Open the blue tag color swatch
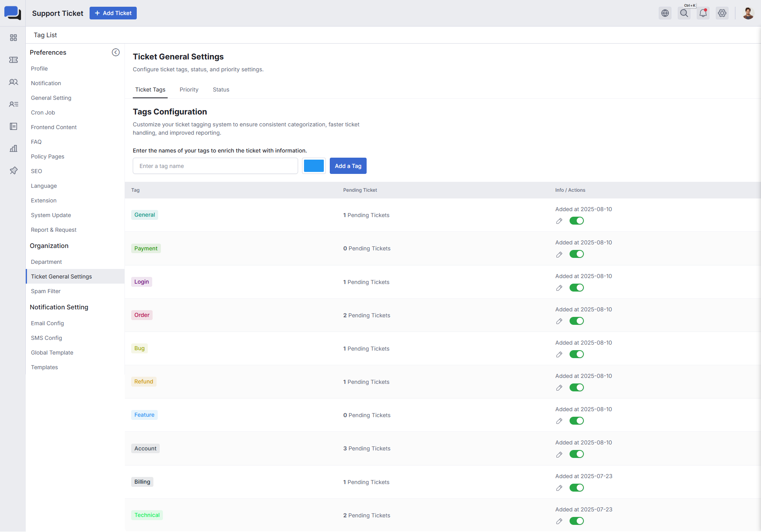The width and height of the screenshot is (761, 532). pos(314,166)
